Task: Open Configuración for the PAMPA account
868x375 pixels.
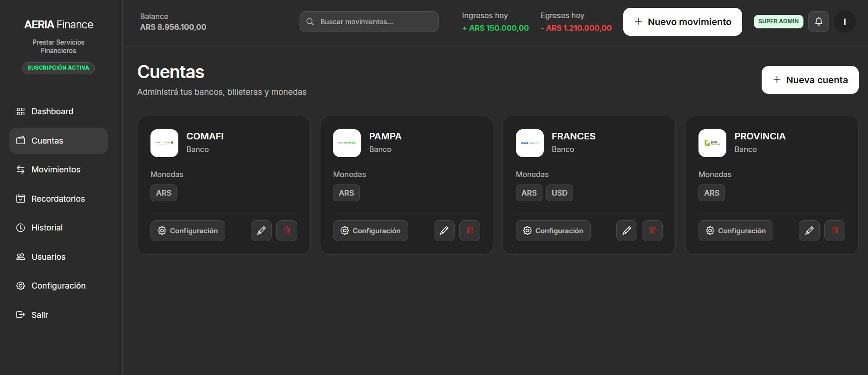Action: [x=371, y=230]
